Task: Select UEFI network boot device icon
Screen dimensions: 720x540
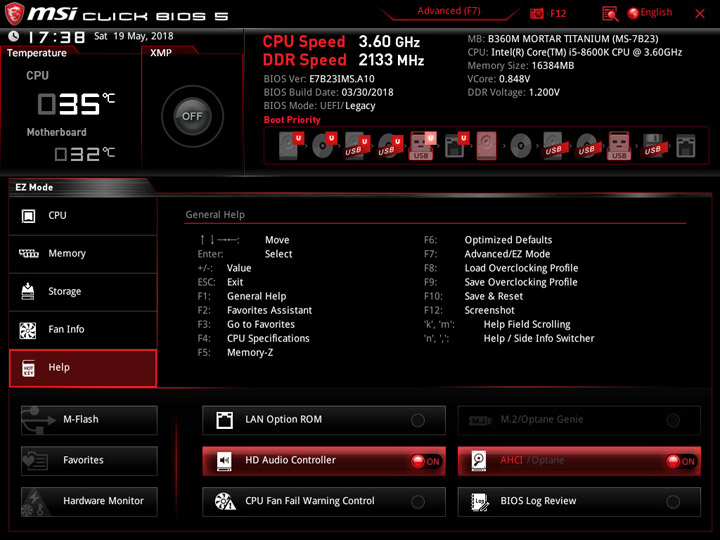Action: (456, 146)
